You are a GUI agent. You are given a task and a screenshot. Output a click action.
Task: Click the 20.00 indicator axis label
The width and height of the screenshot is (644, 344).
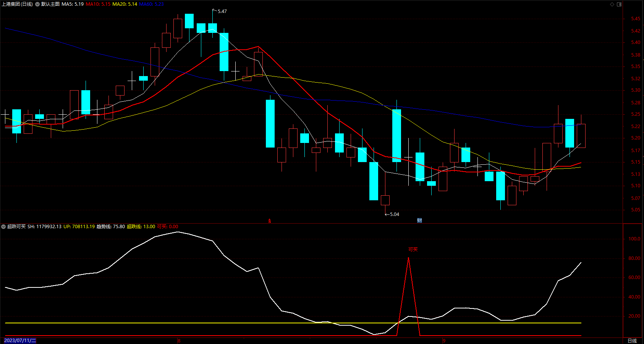[x=634, y=316]
